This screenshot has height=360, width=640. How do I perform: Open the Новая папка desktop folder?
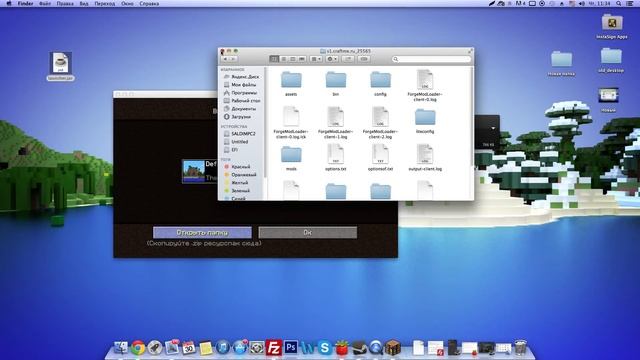[x=562, y=63]
